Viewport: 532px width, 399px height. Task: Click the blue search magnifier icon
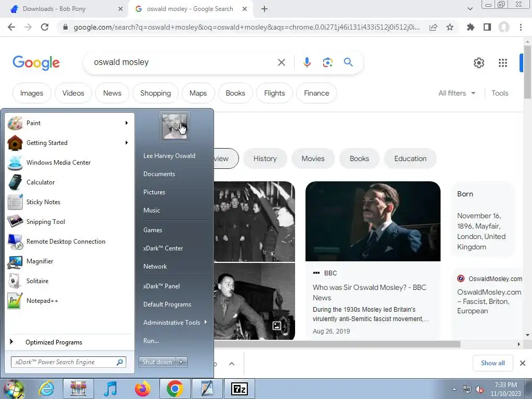coord(348,62)
